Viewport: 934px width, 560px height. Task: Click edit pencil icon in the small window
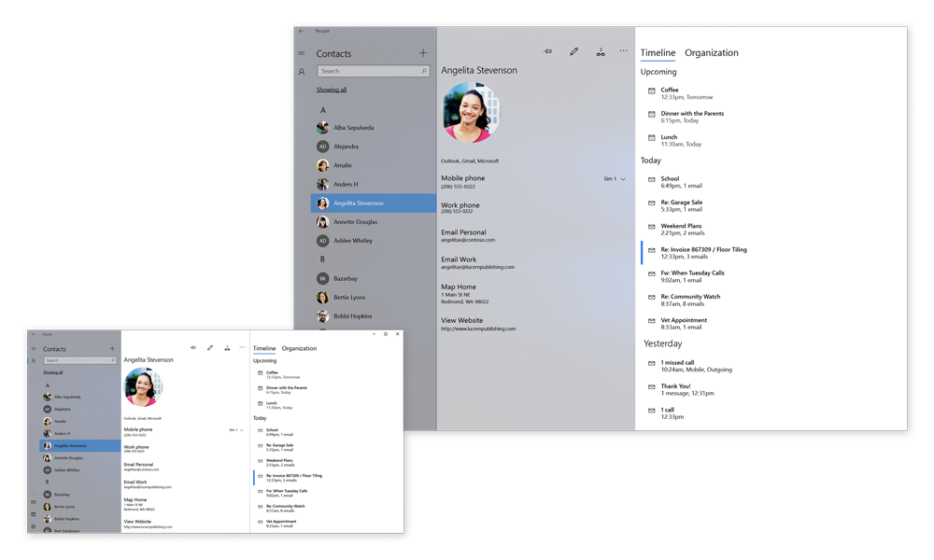point(209,348)
